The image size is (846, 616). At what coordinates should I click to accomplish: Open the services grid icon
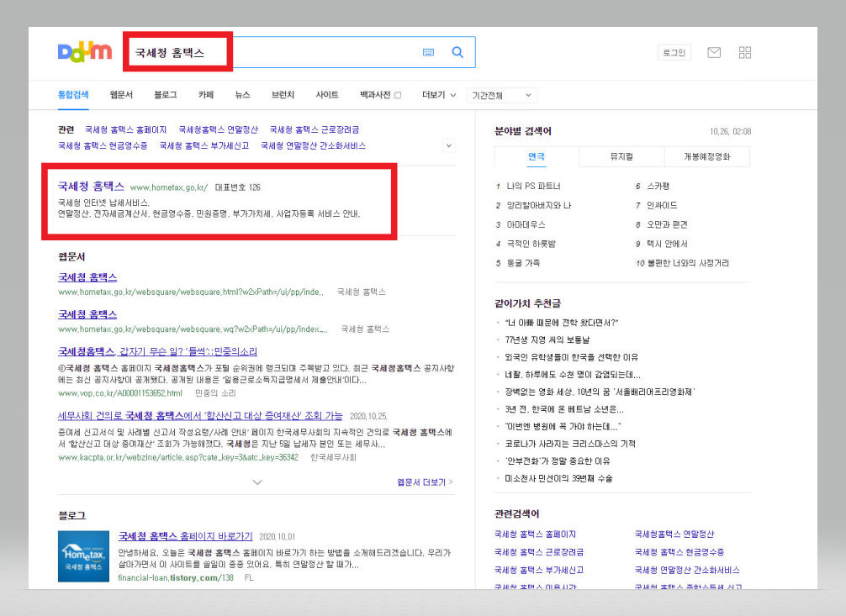coord(745,52)
